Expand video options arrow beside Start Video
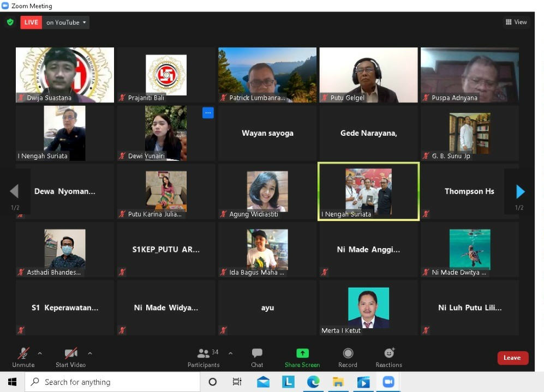 90,353
